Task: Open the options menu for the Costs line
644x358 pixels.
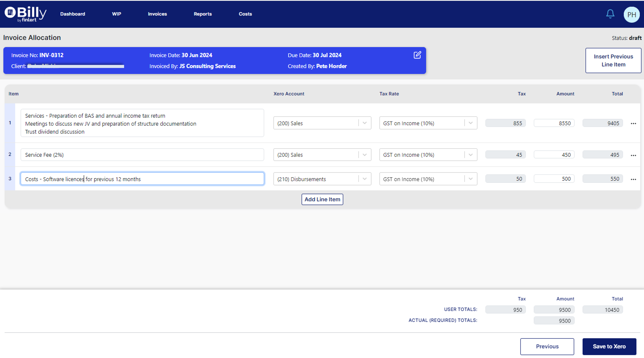Action: pyautogui.click(x=633, y=179)
